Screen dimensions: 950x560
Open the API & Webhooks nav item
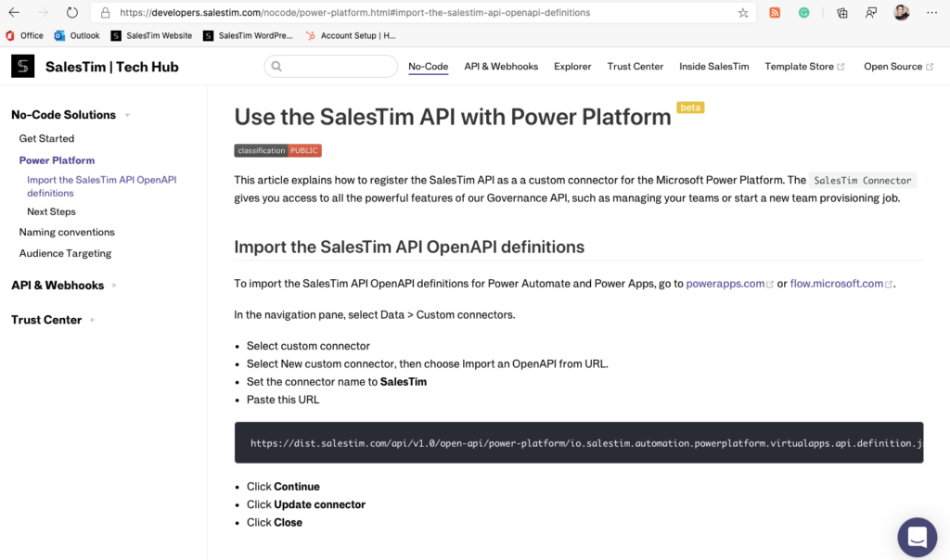[501, 67]
